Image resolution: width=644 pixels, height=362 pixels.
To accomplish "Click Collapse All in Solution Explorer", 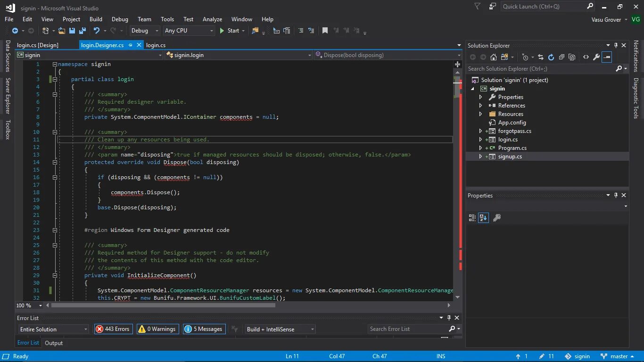I will (x=561, y=57).
